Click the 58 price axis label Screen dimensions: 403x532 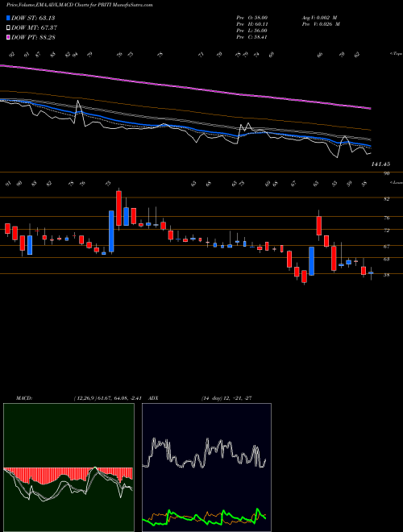pos(386,275)
